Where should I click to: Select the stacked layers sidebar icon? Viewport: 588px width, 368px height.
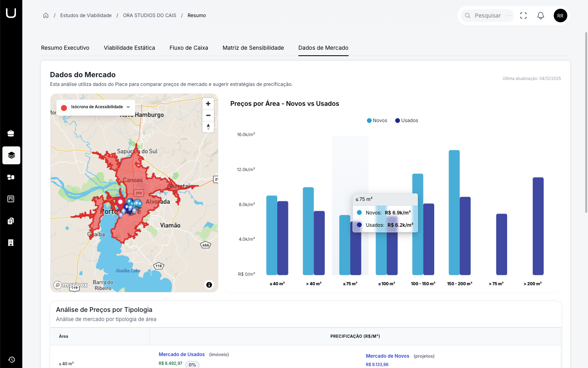tap(11, 155)
